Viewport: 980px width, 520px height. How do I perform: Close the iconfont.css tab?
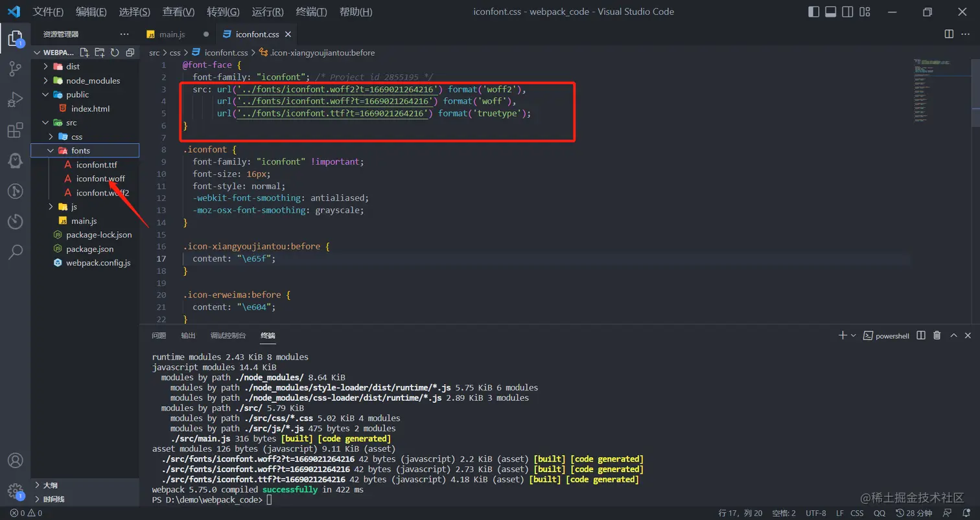tap(288, 34)
